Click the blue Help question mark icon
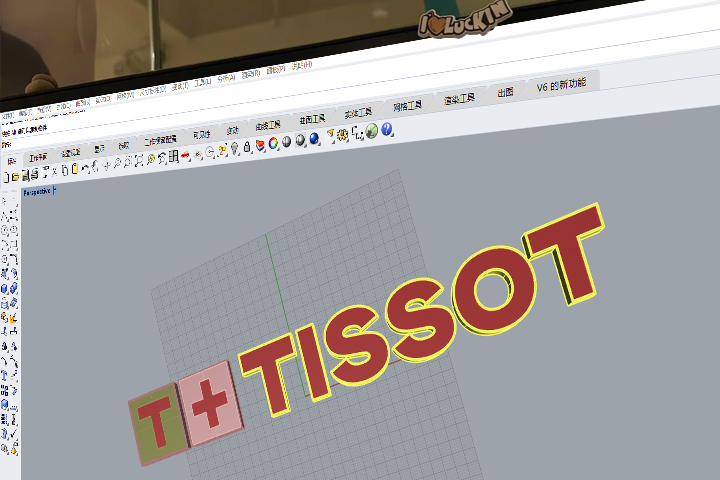Image resolution: width=720 pixels, height=480 pixels. (387, 130)
